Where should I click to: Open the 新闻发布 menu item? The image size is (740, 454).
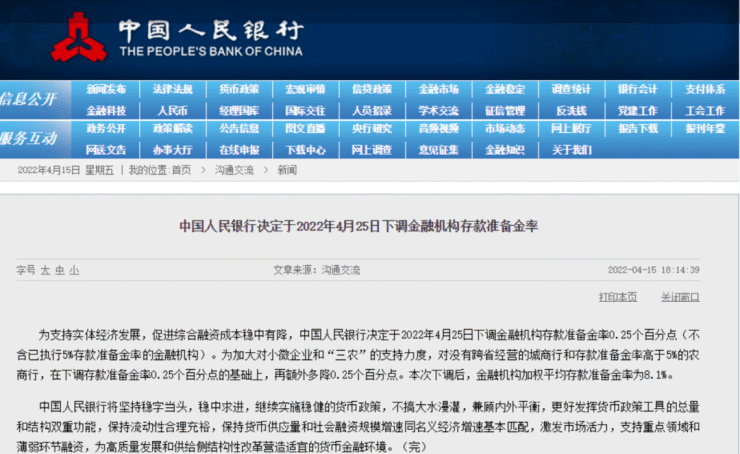click(x=106, y=89)
